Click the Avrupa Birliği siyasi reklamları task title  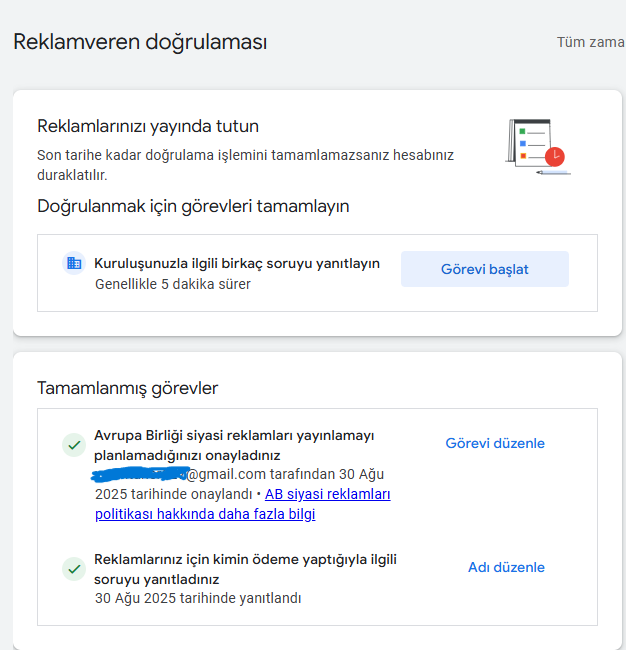tap(234, 445)
